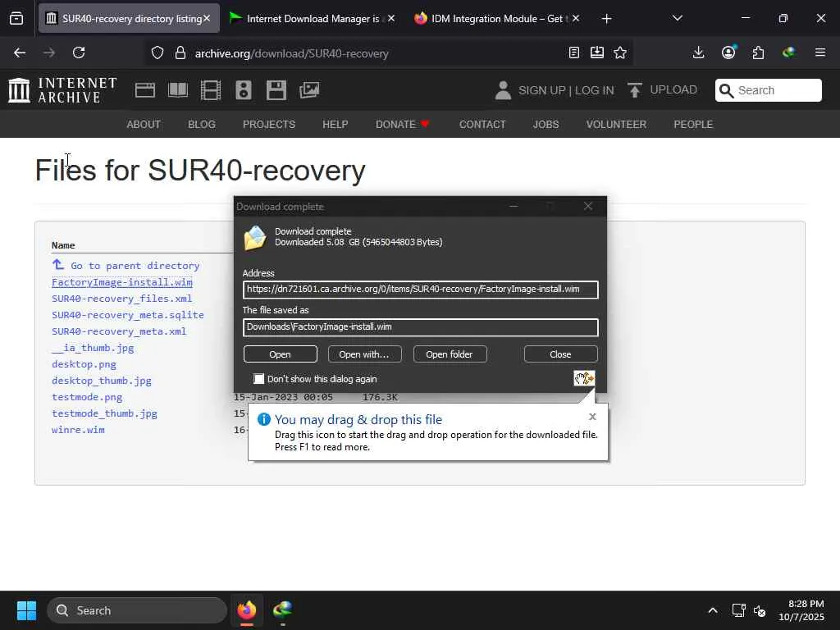
Task: Open muted volume tray icon
Action: (x=760, y=610)
